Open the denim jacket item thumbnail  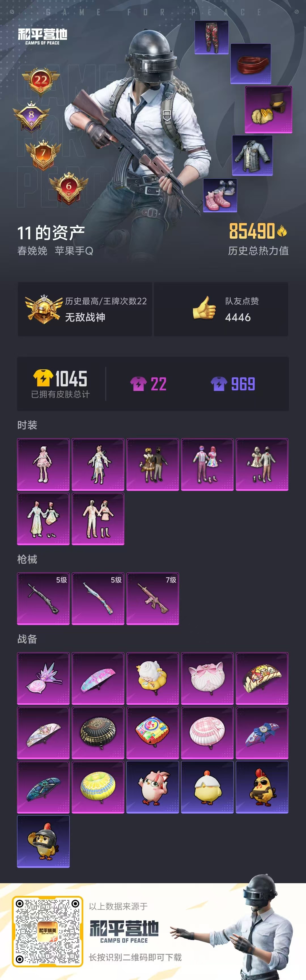(x=252, y=155)
